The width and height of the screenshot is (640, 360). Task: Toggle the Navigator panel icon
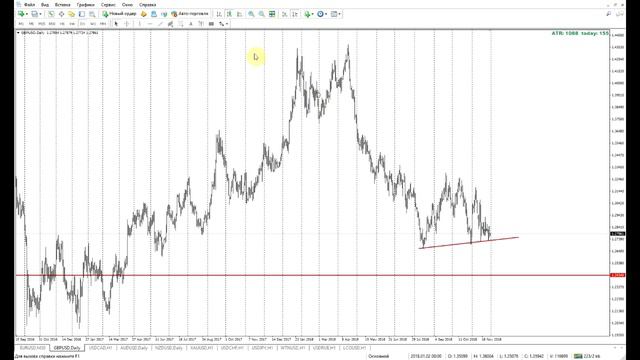click(71, 14)
